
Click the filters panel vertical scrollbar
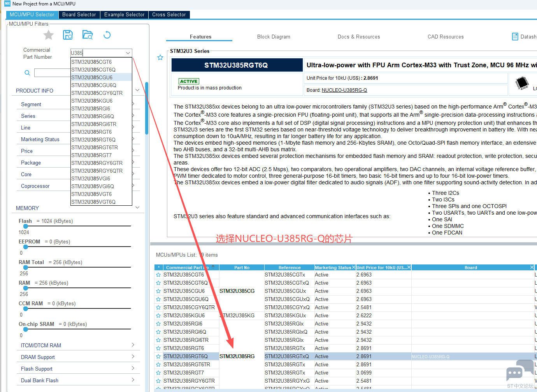(147, 108)
